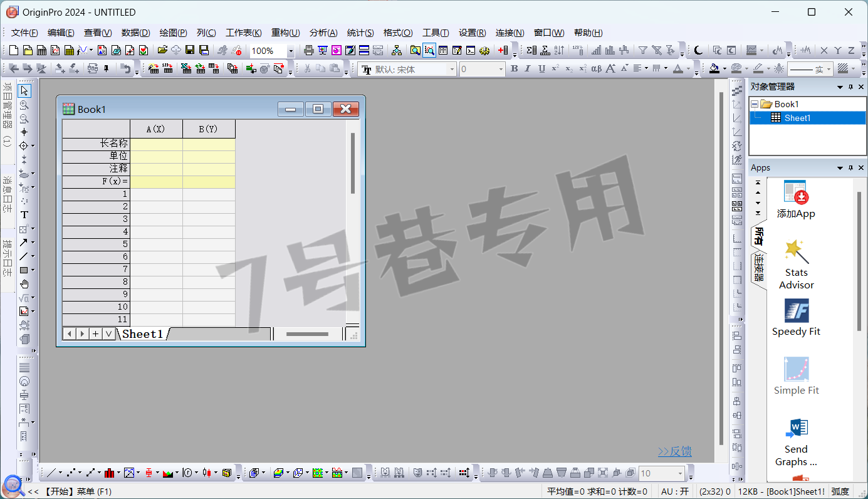
Task: Open a project using the folder icon
Action: tap(162, 50)
